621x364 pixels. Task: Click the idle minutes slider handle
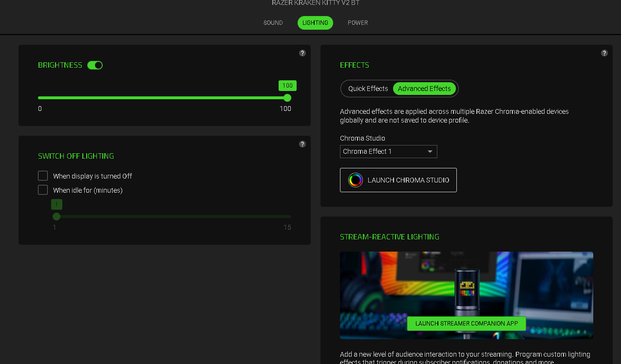pyautogui.click(x=56, y=217)
